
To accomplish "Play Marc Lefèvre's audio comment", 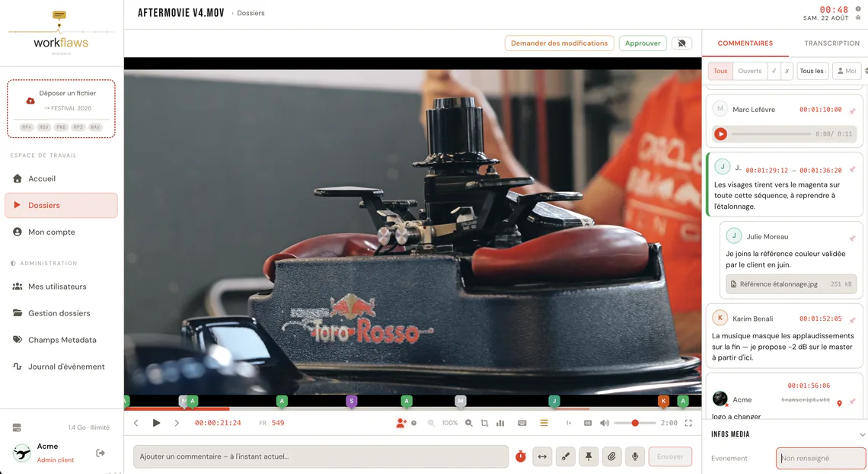I will pyautogui.click(x=720, y=133).
